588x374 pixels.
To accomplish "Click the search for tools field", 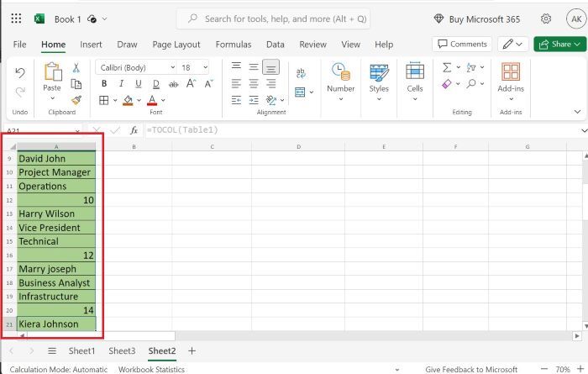I will (273, 18).
